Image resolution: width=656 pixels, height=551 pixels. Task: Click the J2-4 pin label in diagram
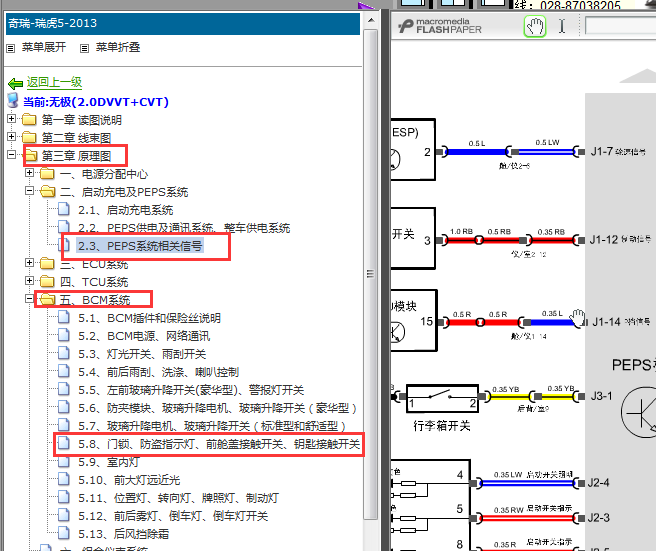point(598,483)
